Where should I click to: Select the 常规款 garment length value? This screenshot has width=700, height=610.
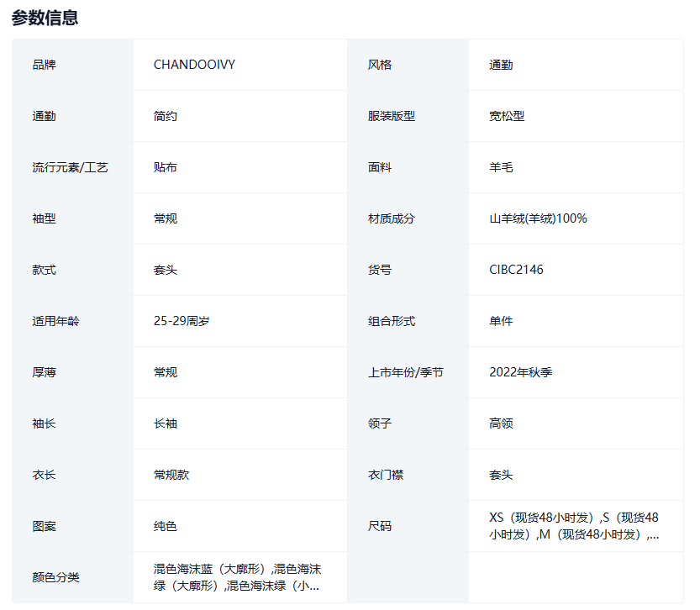[171, 475]
